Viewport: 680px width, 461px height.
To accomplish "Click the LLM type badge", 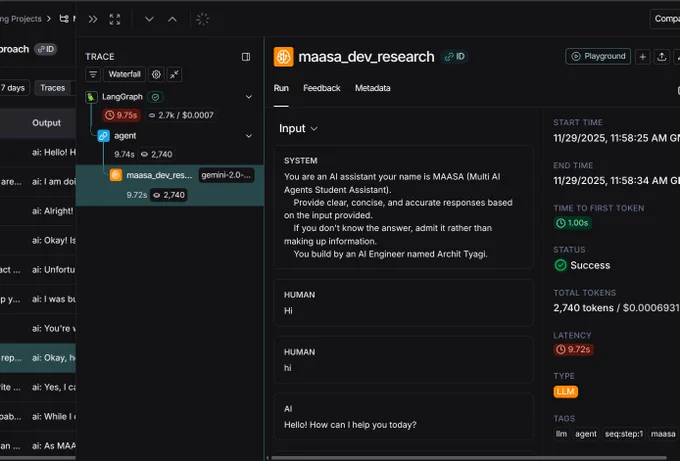I will point(566,392).
